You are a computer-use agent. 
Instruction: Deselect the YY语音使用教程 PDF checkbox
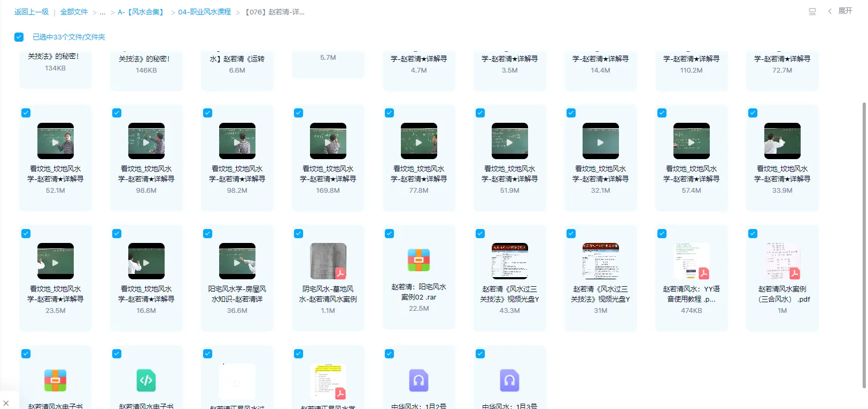[x=662, y=233]
